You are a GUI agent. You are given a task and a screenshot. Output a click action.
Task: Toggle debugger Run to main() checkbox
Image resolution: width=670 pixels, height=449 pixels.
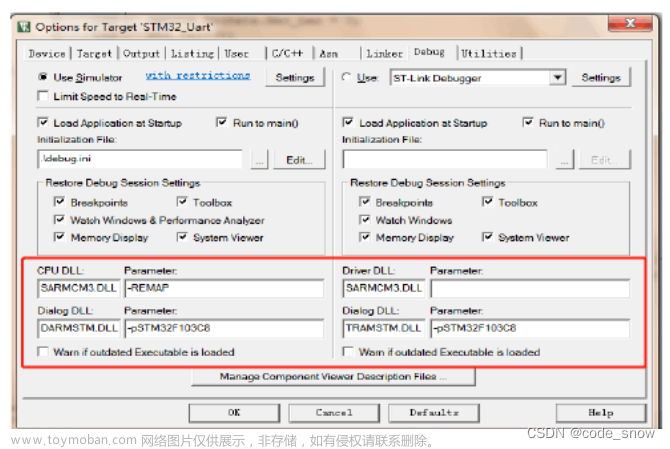[x=528, y=123]
